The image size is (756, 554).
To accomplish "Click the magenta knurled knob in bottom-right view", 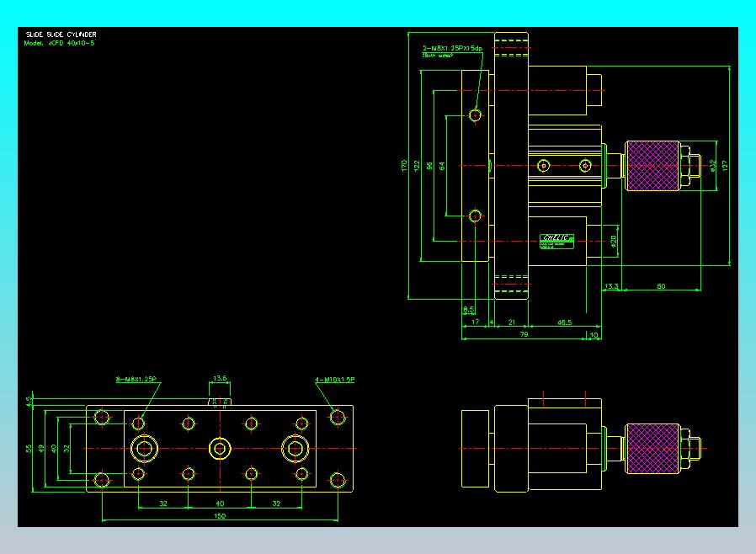I will point(652,449).
